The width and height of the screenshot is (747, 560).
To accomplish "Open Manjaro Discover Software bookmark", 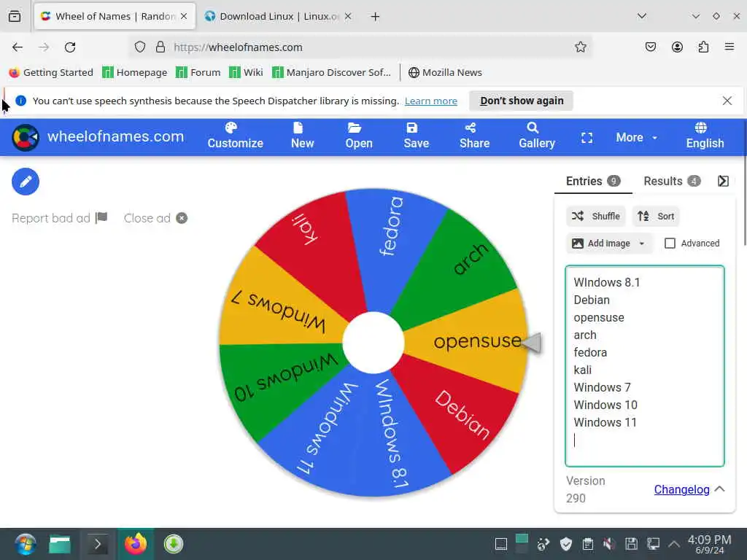I will point(332,72).
